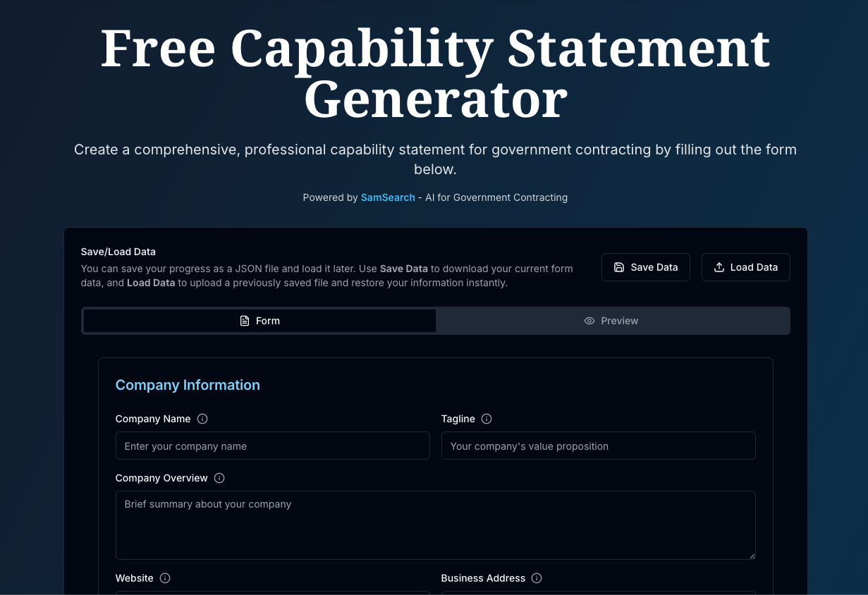Click the info icon next to Business Address
Viewport: 868px width, 595px height.
[x=537, y=578]
